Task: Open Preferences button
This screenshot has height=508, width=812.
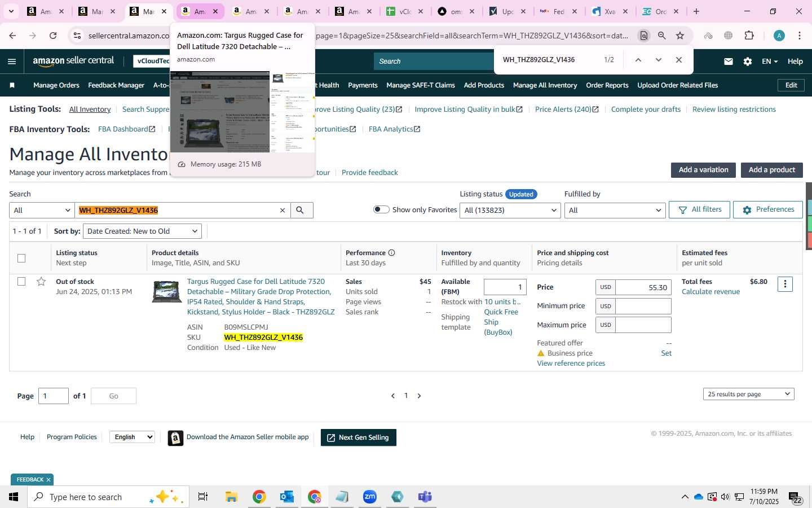Action: point(767,209)
